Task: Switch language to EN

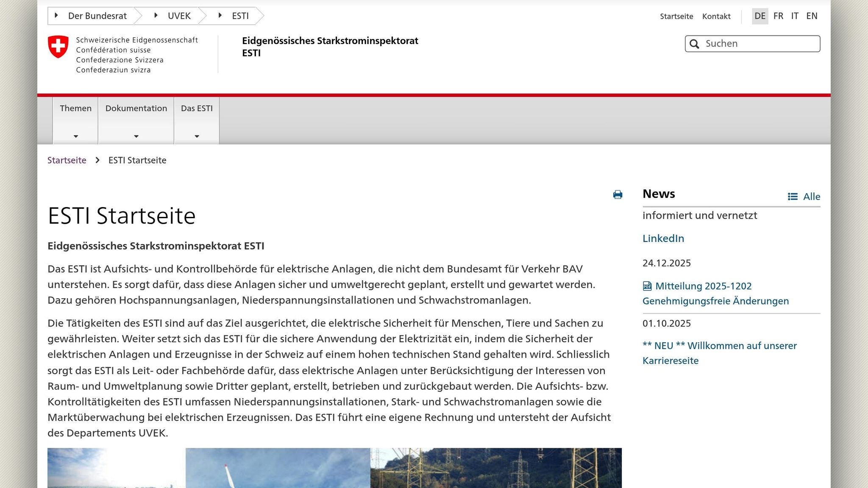Action: [812, 16]
